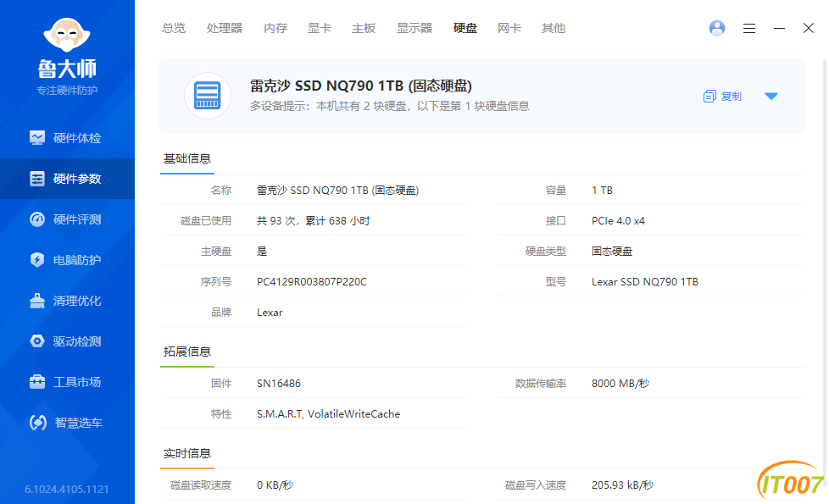This screenshot has height=504, width=829.
Task: Click the multi-device hint text
Action: [389, 106]
